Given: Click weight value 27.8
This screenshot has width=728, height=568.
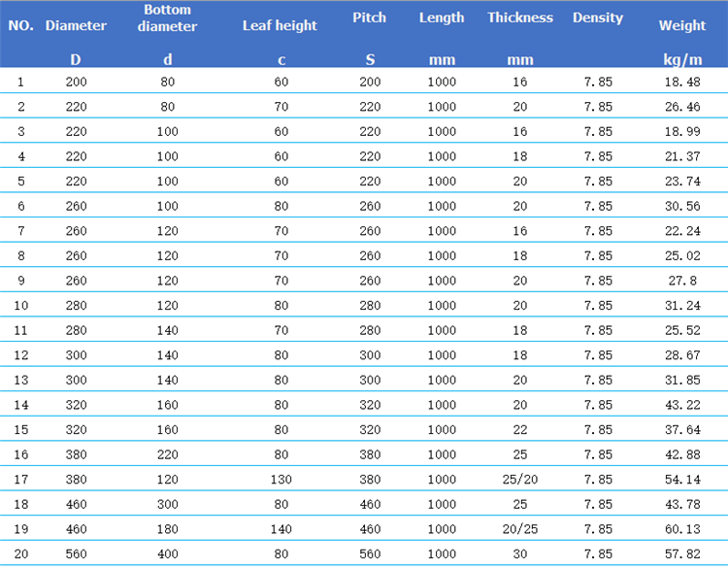Looking at the screenshot, I should (682, 281).
